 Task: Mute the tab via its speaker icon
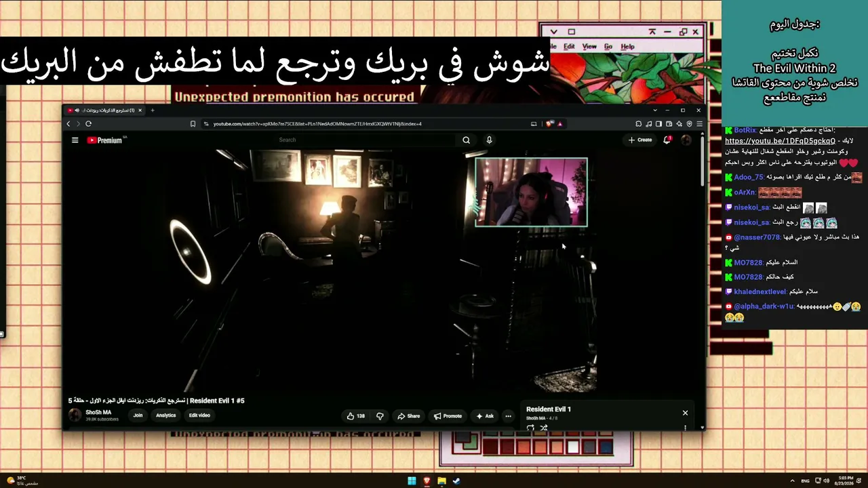[77, 110]
